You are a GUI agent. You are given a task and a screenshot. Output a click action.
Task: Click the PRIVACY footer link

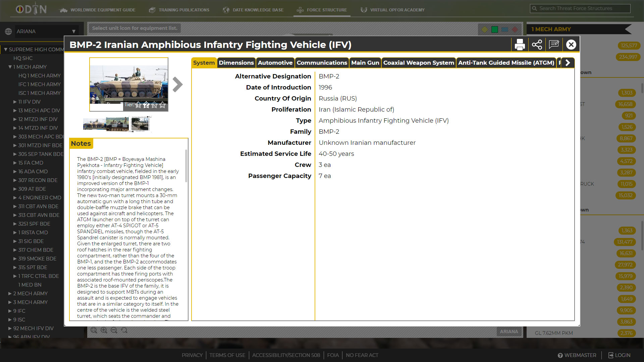[x=192, y=355]
